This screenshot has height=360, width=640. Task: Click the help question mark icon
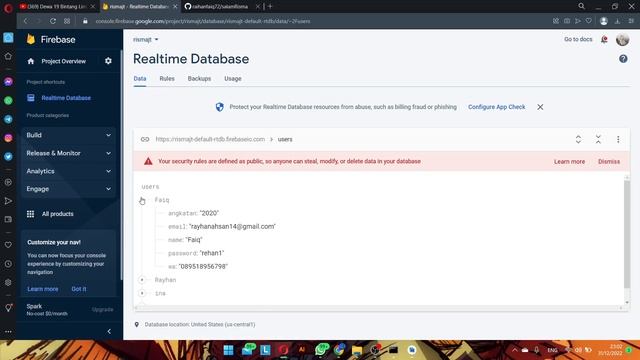623,59
